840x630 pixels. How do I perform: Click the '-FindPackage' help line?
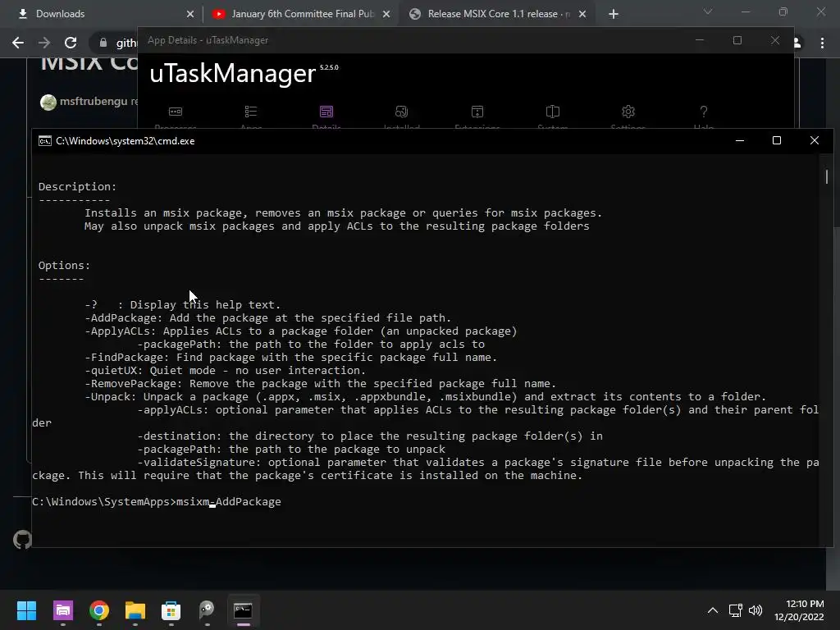[x=291, y=358]
